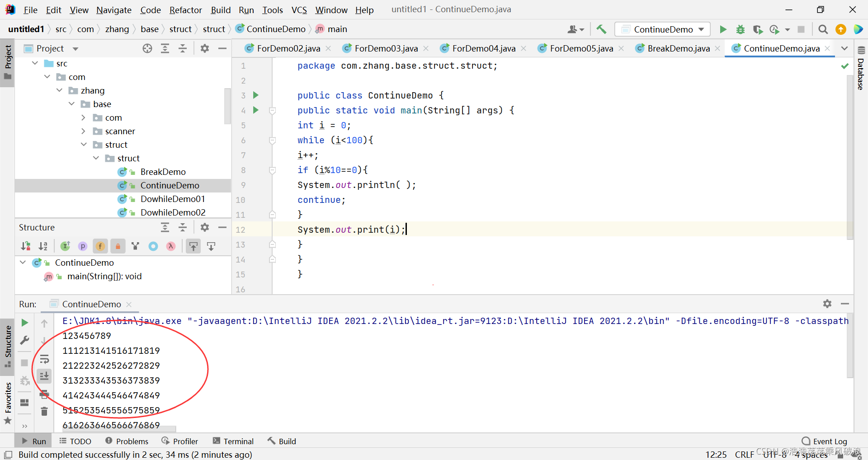
Task: Close the ContinueDemo run tab
Action: (129, 304)
